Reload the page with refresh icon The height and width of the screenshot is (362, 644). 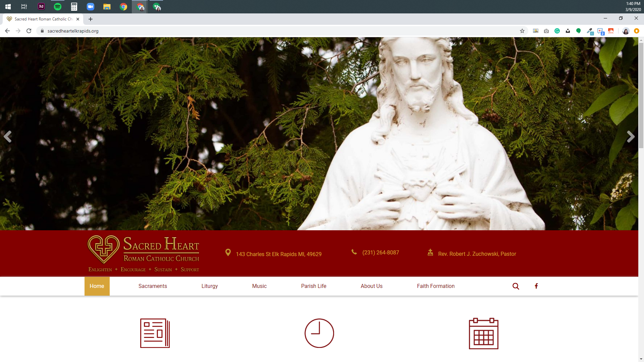pos(29,31)
